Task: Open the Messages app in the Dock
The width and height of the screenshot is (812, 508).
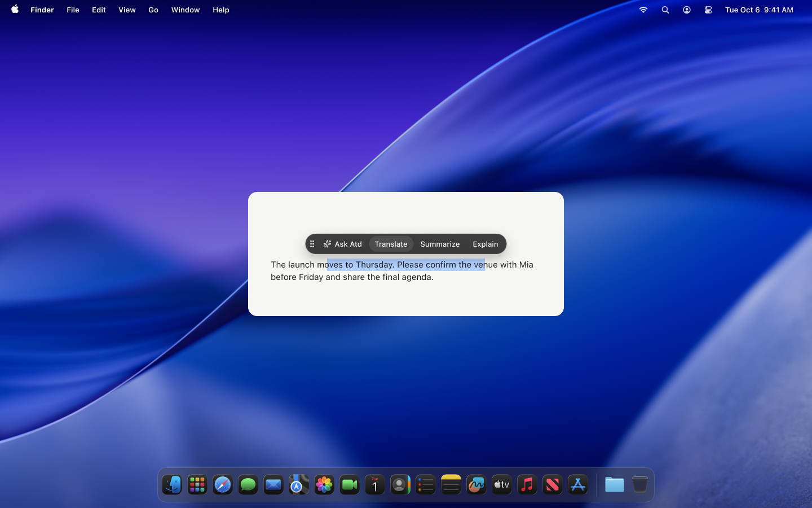Action: point(248,485)
